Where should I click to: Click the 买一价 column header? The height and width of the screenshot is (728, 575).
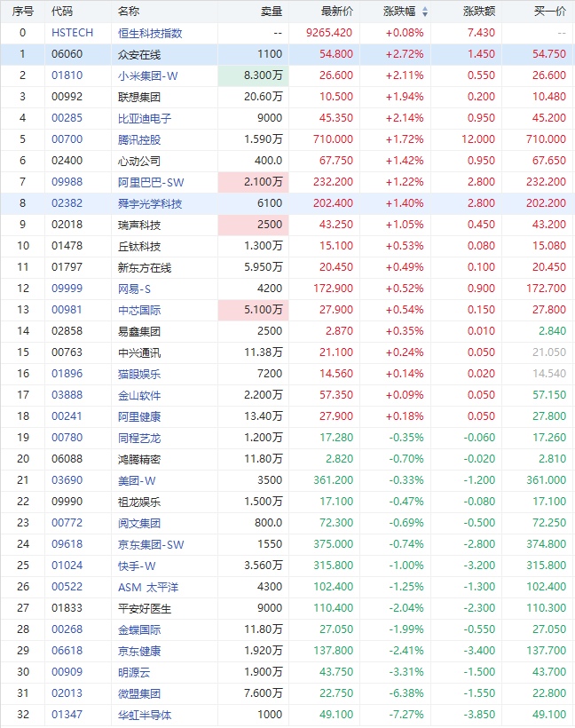click(x=550, y=12)
